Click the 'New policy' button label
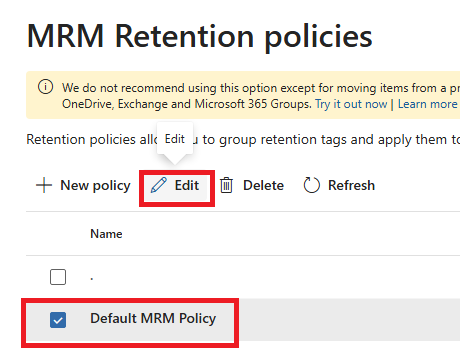Image resolution: width=460 pixels, height=364 pixels. point(95,186)
